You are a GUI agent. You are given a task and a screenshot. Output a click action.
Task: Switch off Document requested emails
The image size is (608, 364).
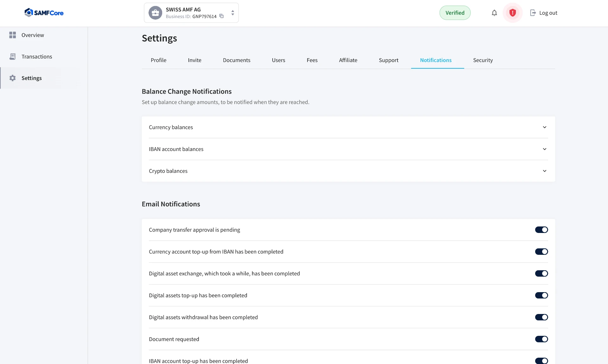pyautogui.click(x=541, y=339)
